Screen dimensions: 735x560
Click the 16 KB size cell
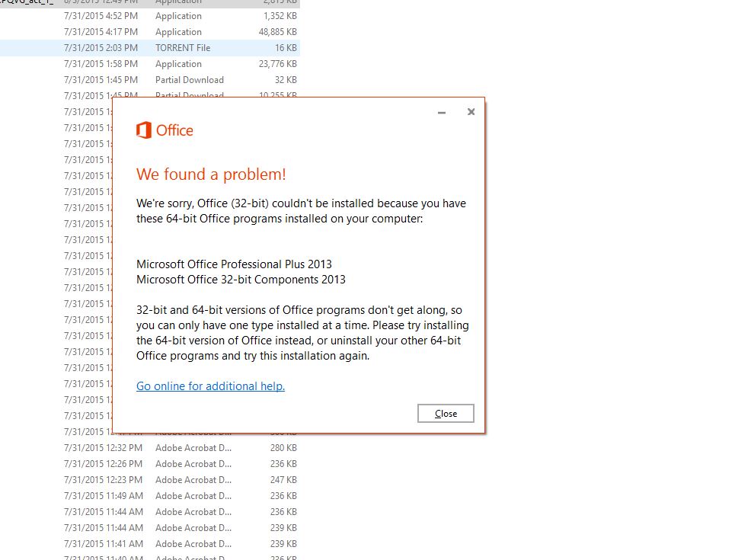pyautogui.click(x=286, y=48)
